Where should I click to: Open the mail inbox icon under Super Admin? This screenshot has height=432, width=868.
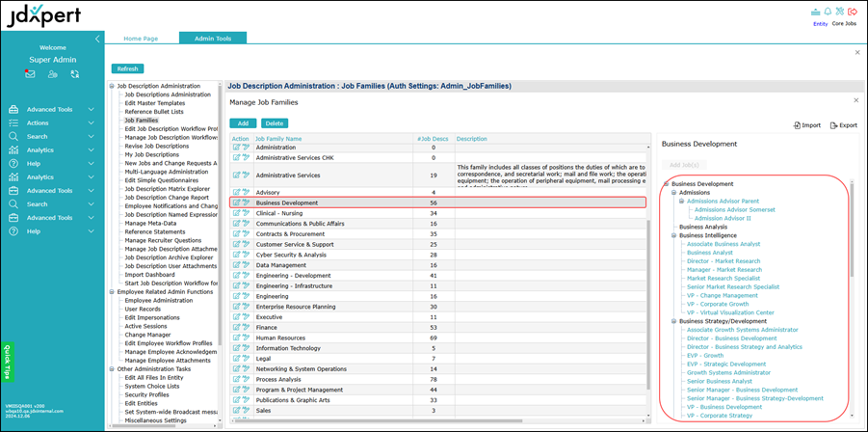coord(30,73)
